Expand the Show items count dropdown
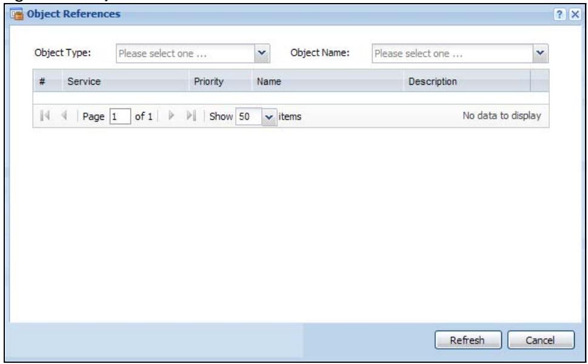This screenshot has width=588, height=364. [x=269, y=117]
